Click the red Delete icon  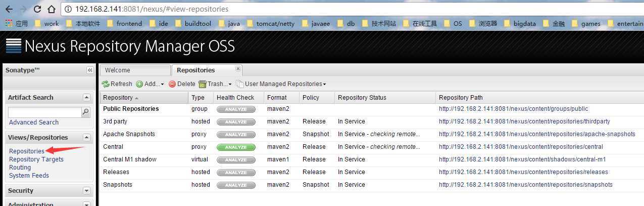[172, 84]
